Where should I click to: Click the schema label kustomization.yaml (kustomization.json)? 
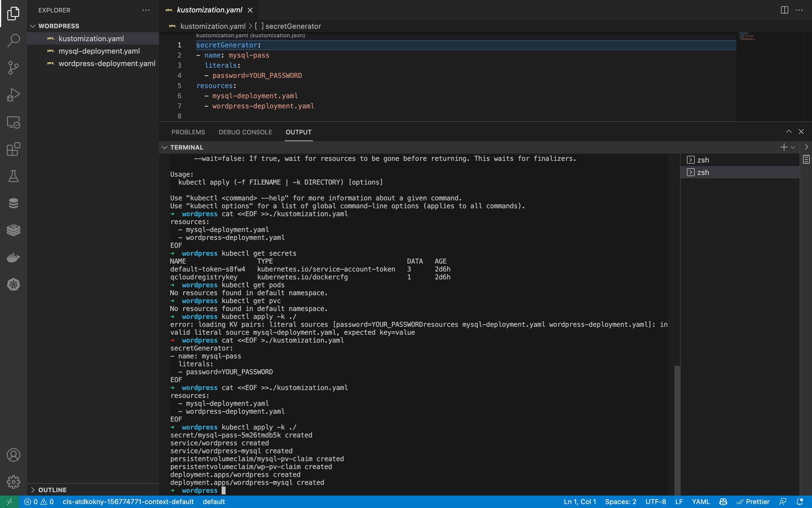pos(250,35)
